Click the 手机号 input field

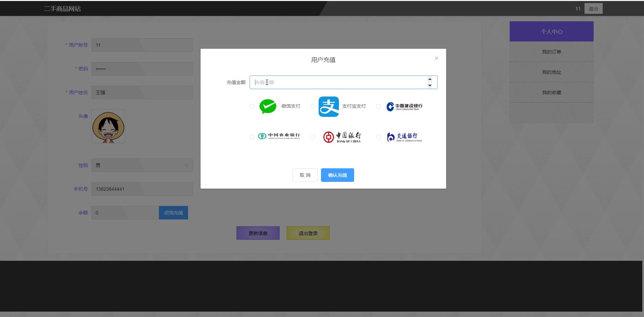pos(142,189)
